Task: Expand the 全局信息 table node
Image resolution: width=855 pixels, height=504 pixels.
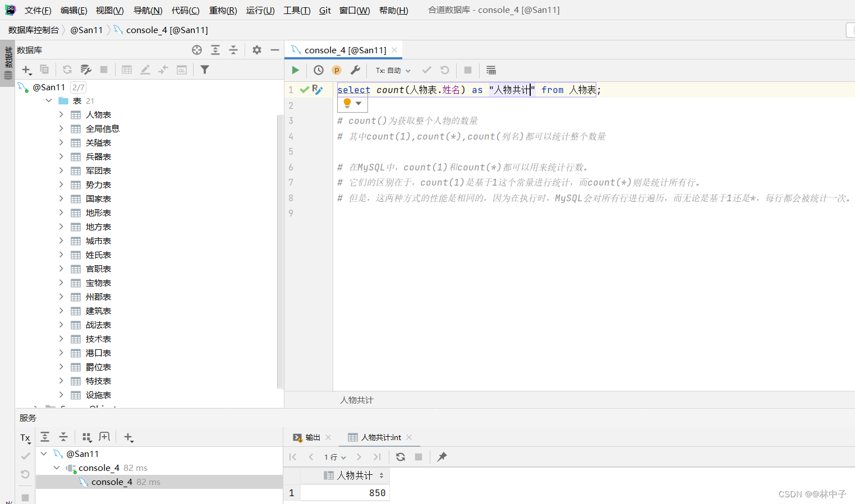Action: (61, 128)
